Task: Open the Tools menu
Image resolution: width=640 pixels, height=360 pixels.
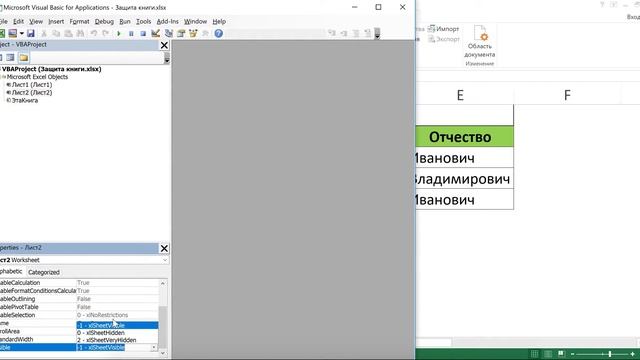Action: 144,22
